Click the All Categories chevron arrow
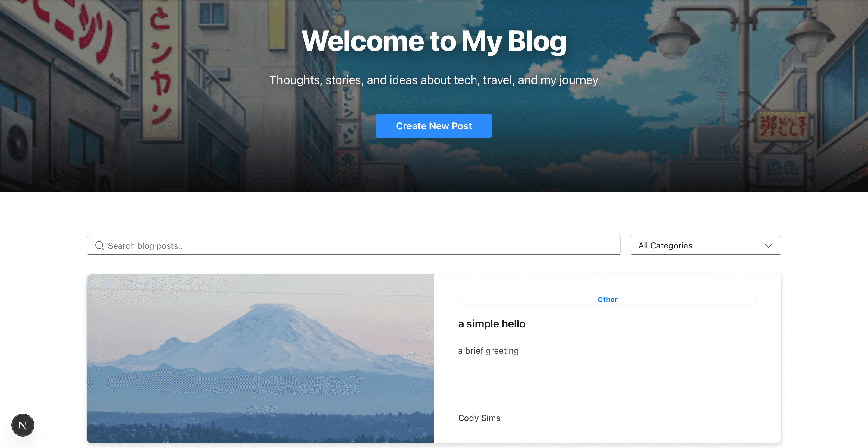Image resolution: width=868 pixels, height=448 pixels. coord(768,246)
